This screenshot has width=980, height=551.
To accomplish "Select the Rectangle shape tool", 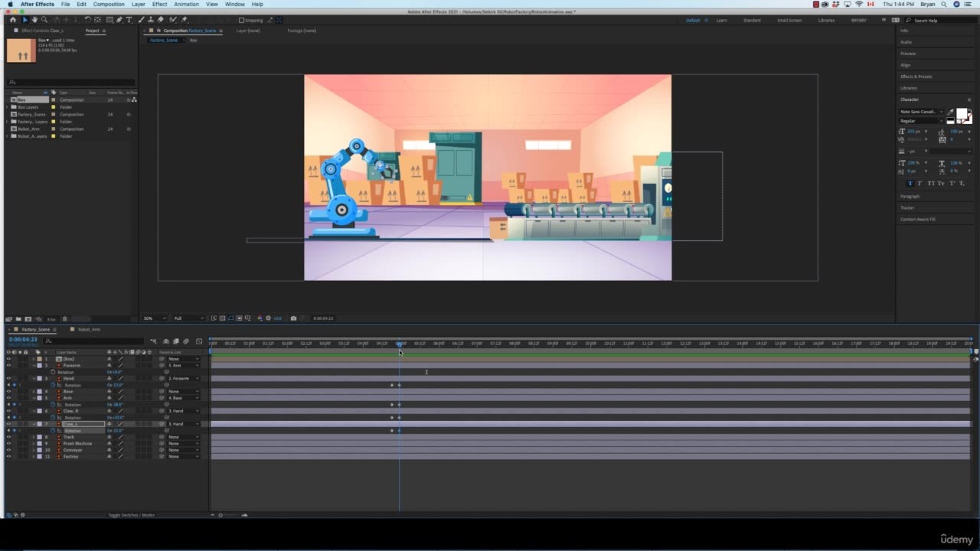I will coord(110,20).
